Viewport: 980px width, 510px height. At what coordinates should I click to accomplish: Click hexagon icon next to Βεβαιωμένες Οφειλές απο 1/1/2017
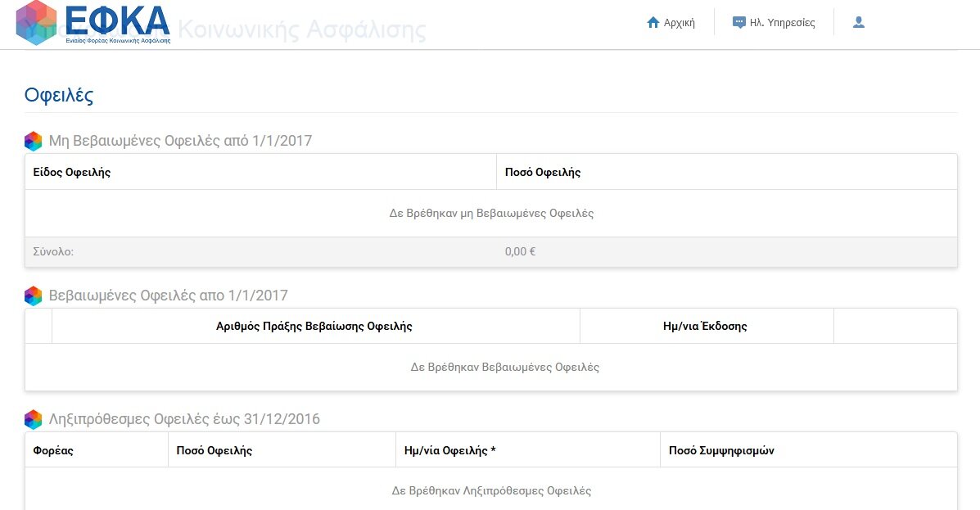pos(33,296)
